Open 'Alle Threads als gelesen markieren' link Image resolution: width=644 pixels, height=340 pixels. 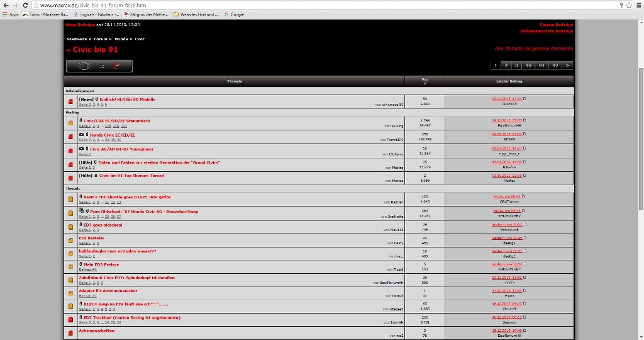click(x=534, y=48)
